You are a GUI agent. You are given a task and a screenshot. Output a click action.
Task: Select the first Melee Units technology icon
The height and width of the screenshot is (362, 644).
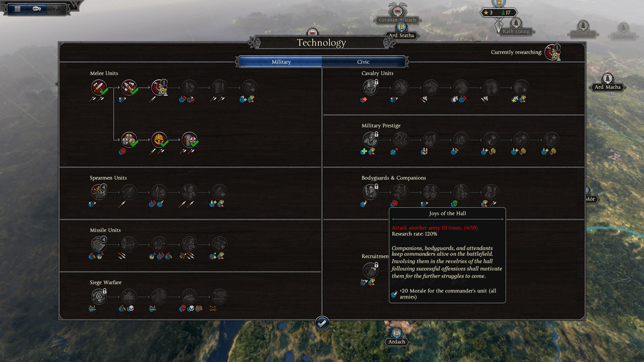[99, 87]
